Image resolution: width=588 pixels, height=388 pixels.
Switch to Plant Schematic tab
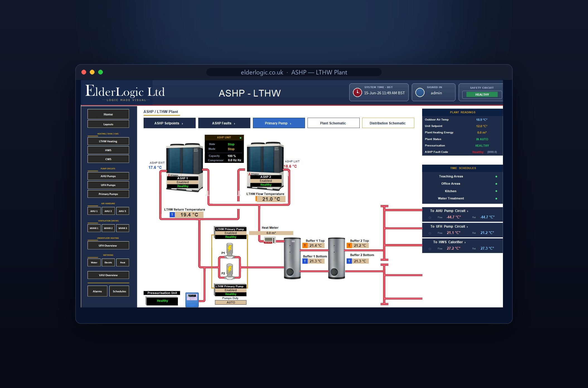(333, 123)
